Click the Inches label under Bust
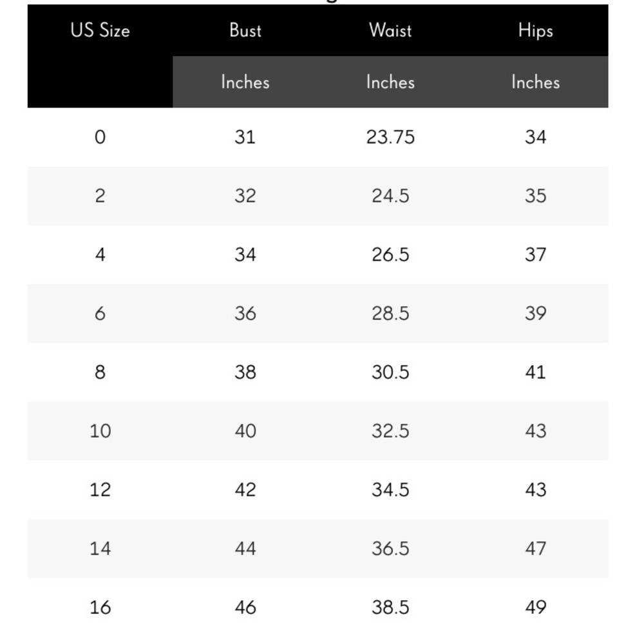 245,82
